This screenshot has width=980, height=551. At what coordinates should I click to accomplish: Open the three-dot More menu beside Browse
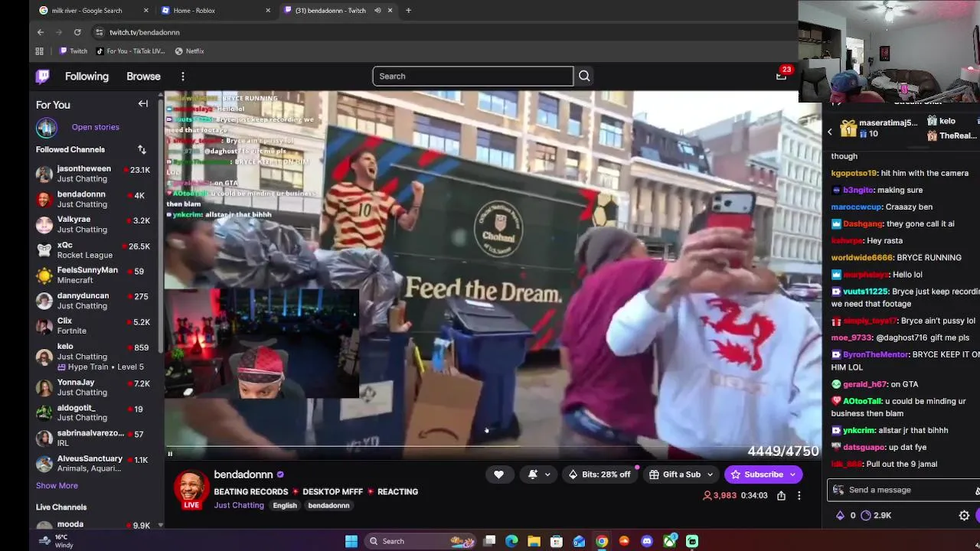point(182,77)
